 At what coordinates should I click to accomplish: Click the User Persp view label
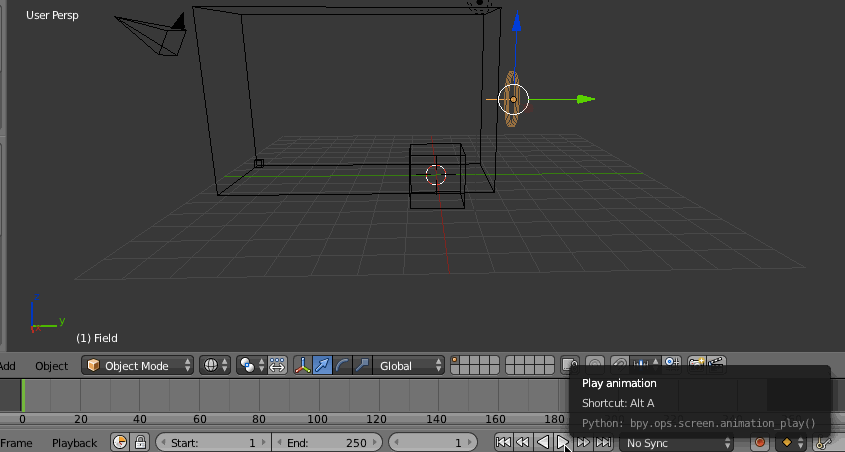point(52,15)
